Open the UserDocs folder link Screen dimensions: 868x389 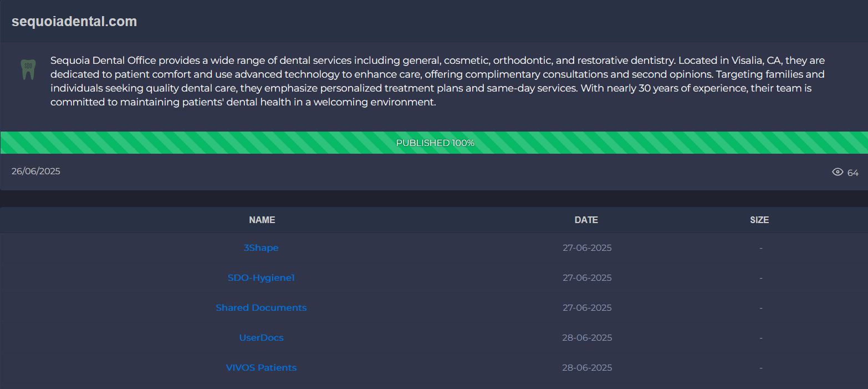coord(261,338)
